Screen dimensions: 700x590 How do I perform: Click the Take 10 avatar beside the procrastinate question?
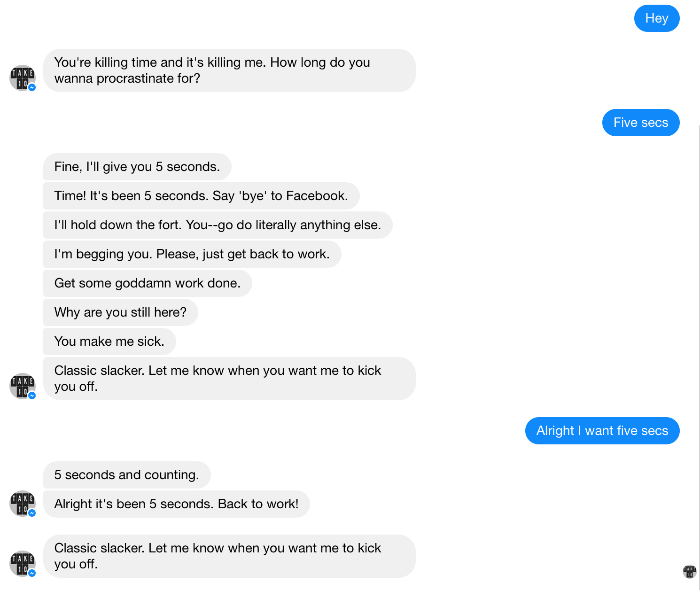point(23,78)
